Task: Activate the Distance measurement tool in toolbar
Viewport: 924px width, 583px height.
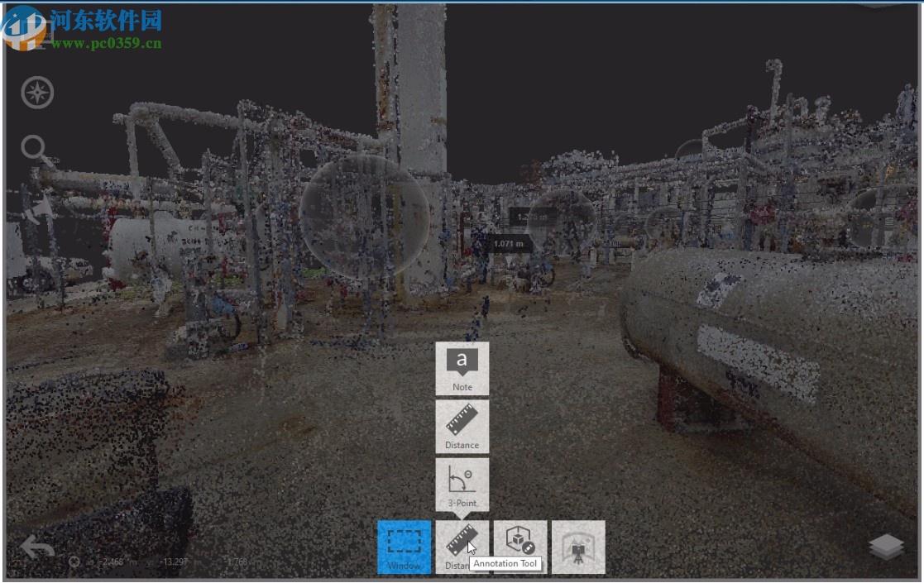Action: (x=462, y=546)
